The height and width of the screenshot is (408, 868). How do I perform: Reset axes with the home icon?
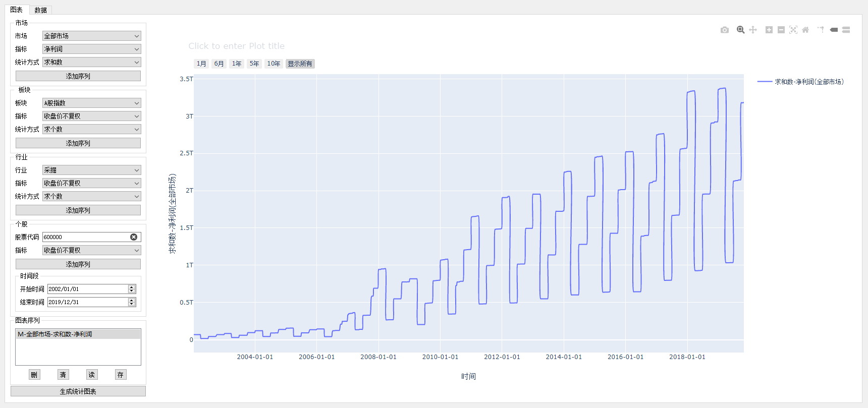point(805,30)
